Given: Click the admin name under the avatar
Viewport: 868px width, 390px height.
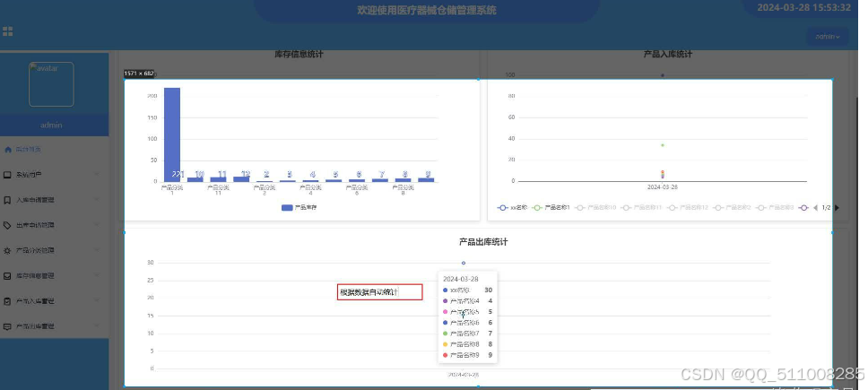Looking at the screenshot, I should pos(51,125).
